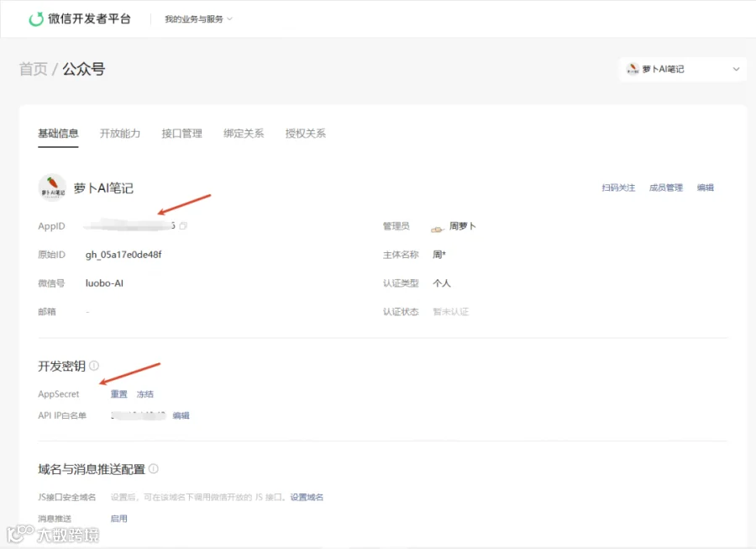This screenshot has width=756, height=549.
Task: Click 设置域名 for JS接口安全域名
Action: pyautogui.click(x=307, y=497)
